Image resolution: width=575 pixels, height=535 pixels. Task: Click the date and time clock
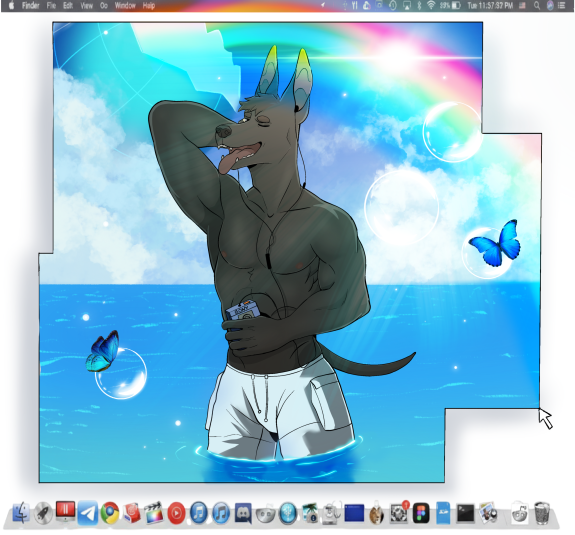(x=490, y=6)
